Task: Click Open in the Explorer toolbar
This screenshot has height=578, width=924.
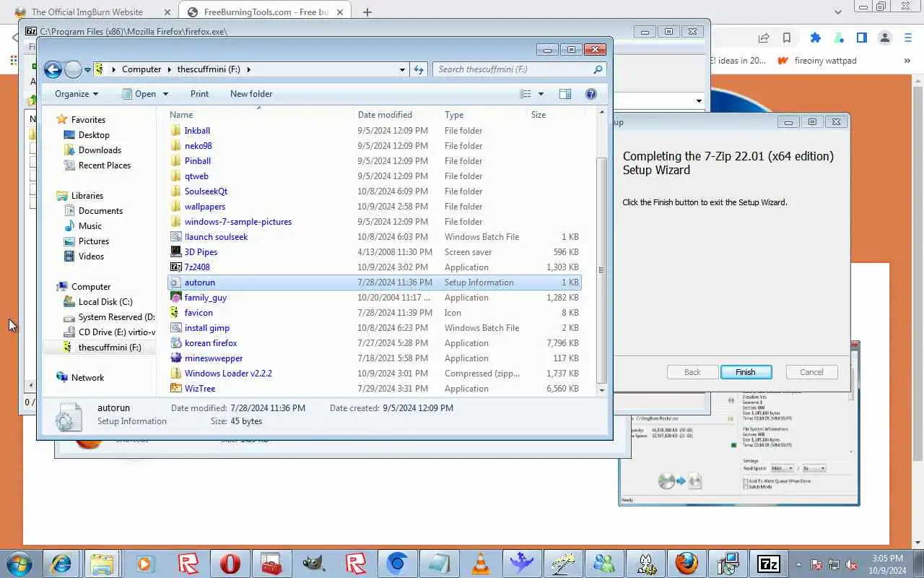Action: click(x=139, y=94)
